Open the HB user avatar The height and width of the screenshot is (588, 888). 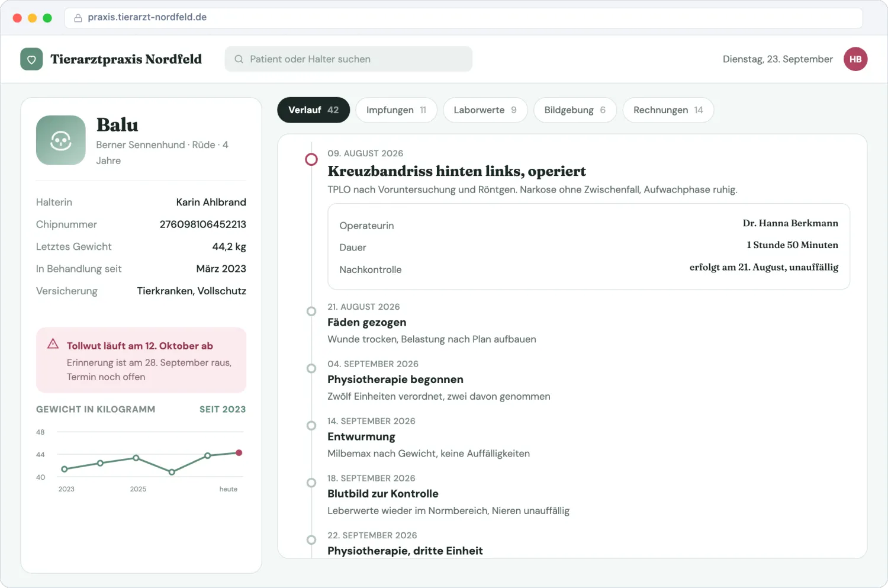pyautogui.click(x=855, y=59)
